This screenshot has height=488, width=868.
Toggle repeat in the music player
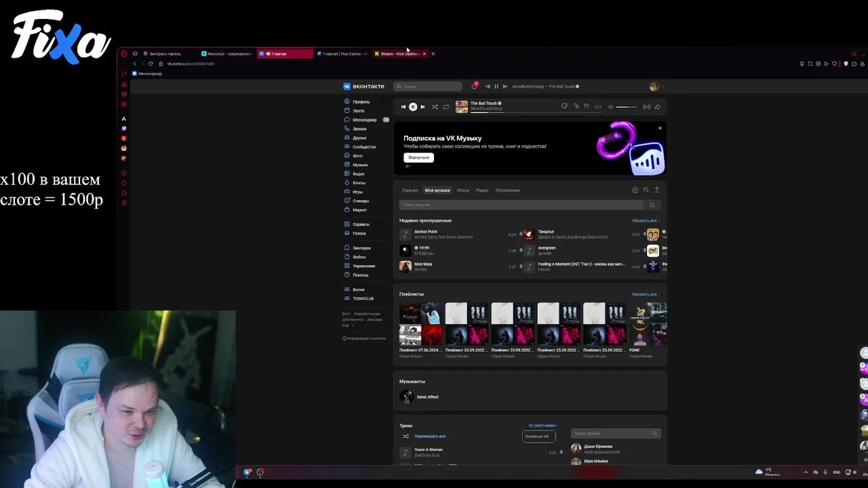click(x=446, y=106)
